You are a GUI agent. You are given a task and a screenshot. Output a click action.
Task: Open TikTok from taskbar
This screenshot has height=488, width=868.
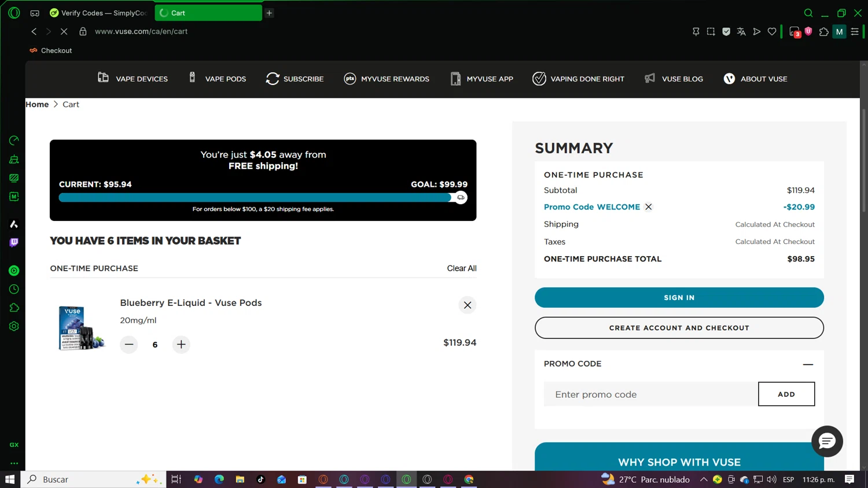point(261,479)
